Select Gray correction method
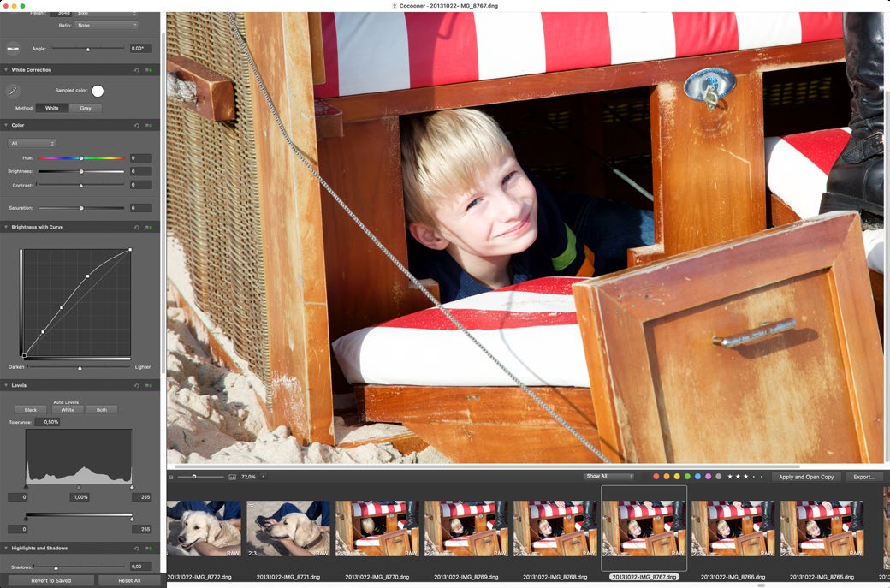The image size is (890, 588). pos(85,108)
